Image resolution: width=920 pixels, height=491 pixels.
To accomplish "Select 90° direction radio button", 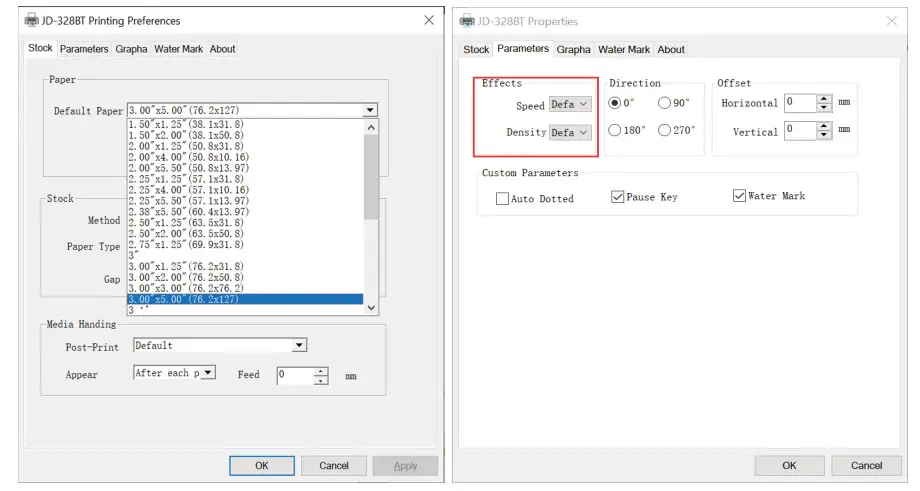I will [664, 103].
